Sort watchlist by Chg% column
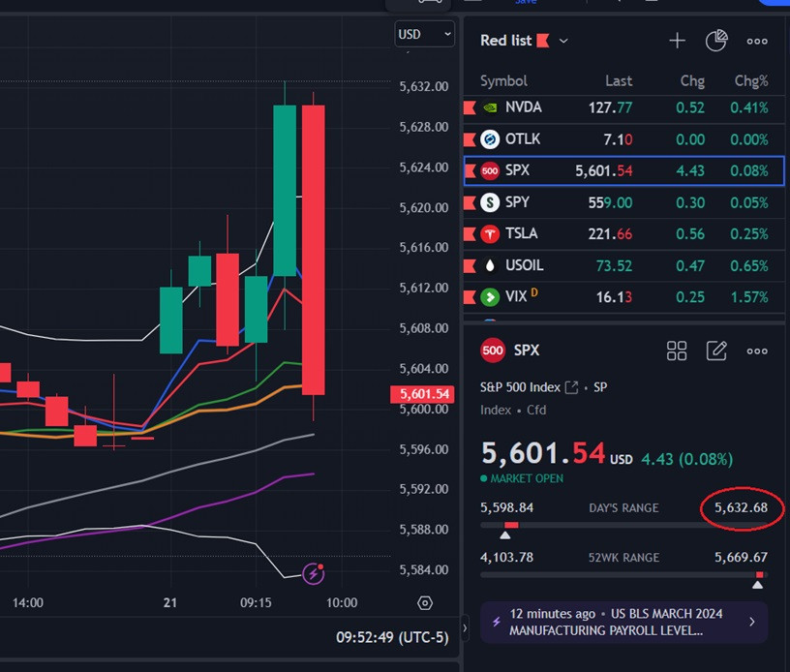 click(x=751, y=81)
